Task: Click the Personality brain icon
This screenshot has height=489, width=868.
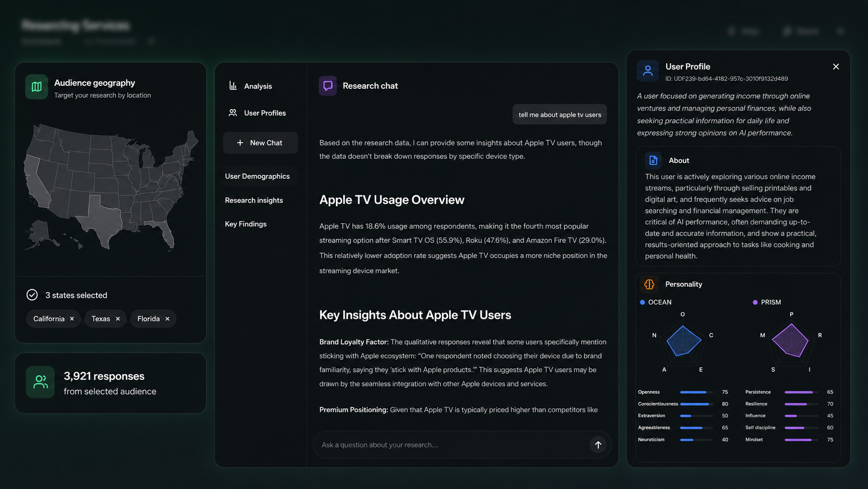Action: [x=649, y=284]
